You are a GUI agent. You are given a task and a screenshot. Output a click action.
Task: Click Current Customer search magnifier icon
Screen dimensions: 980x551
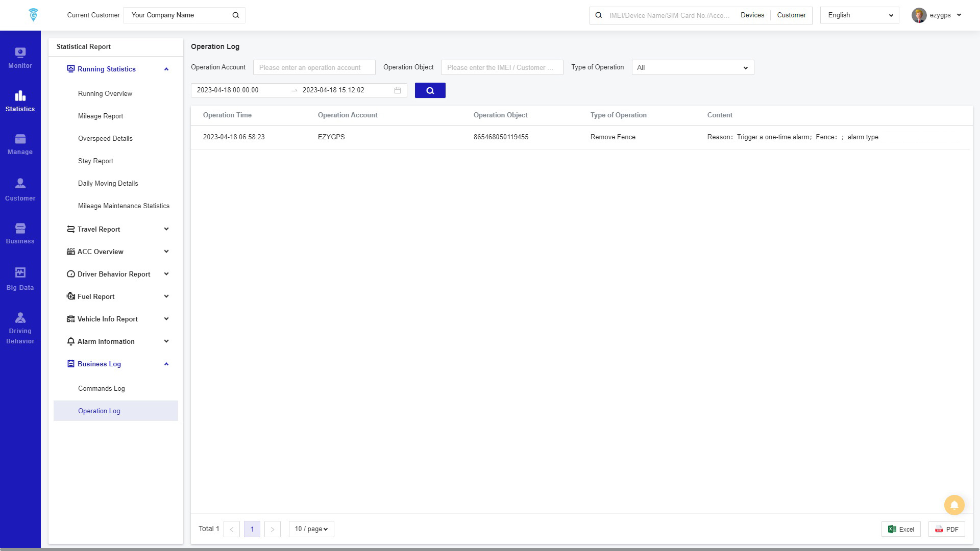pyautogui.click(x=236, y=15)
